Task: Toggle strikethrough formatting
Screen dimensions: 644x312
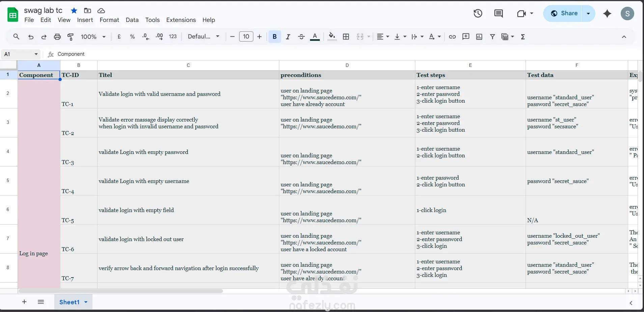Action: [301, 37]
